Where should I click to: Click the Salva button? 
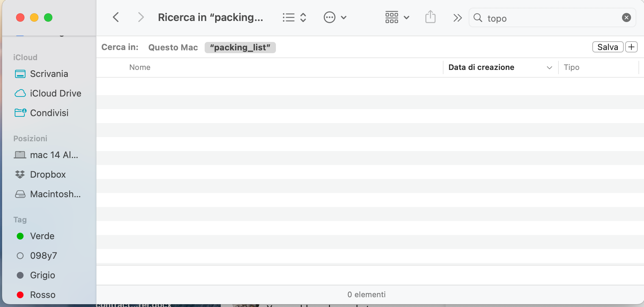(x=608, y=47)
